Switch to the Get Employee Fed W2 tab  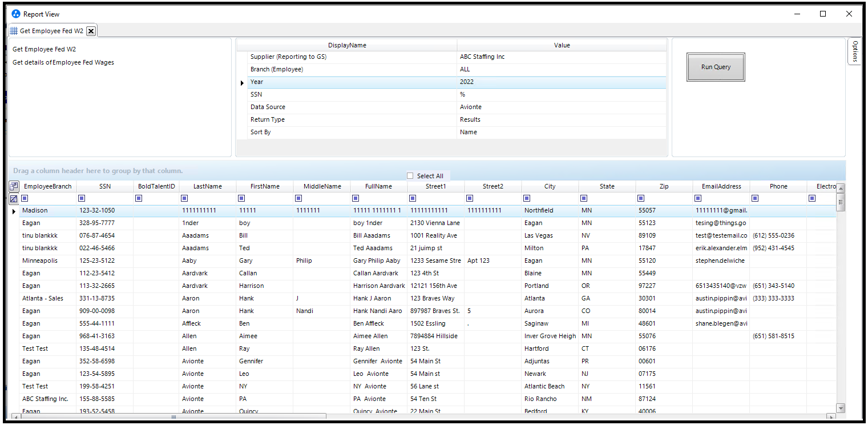point(51,31)
